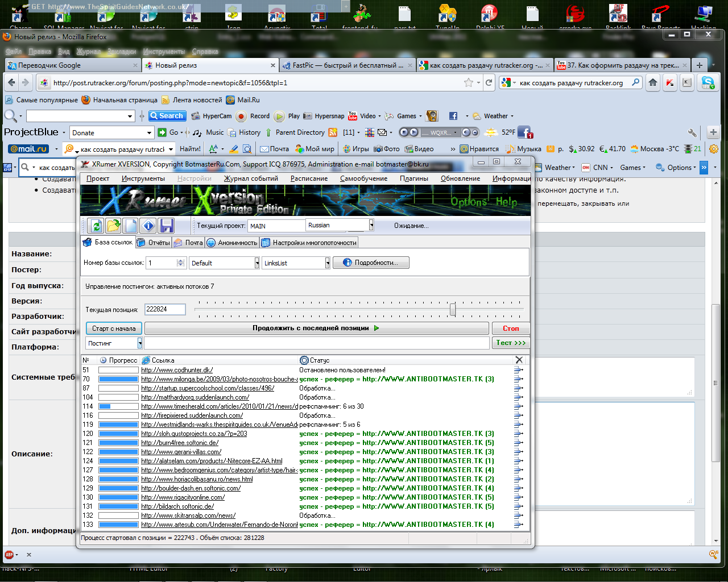Open the Самообучение menu
Viewport: 728px width, 582px height.
click(364, 178)
